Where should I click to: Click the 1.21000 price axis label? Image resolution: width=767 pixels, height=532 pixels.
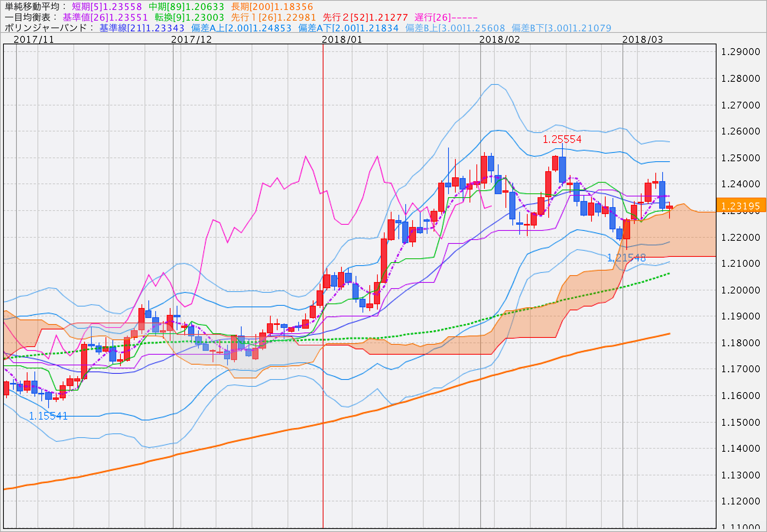pos(741,263)
